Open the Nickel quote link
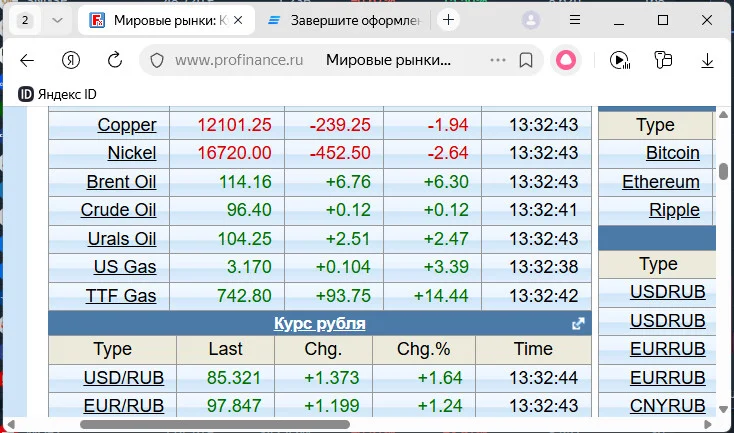This screenshot has width=734, height=433. (x=132, y=153)
